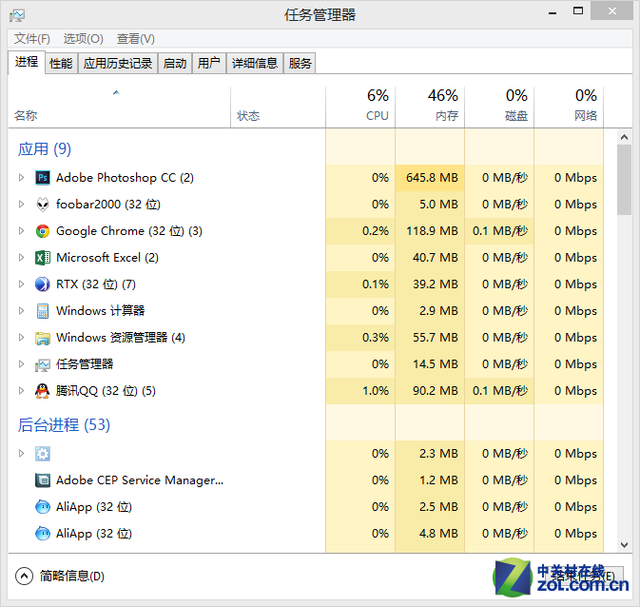Click the 55.7 MB memory cell
Screen dimensions: 640x607
pyautogui.click(x=430, y=338)
